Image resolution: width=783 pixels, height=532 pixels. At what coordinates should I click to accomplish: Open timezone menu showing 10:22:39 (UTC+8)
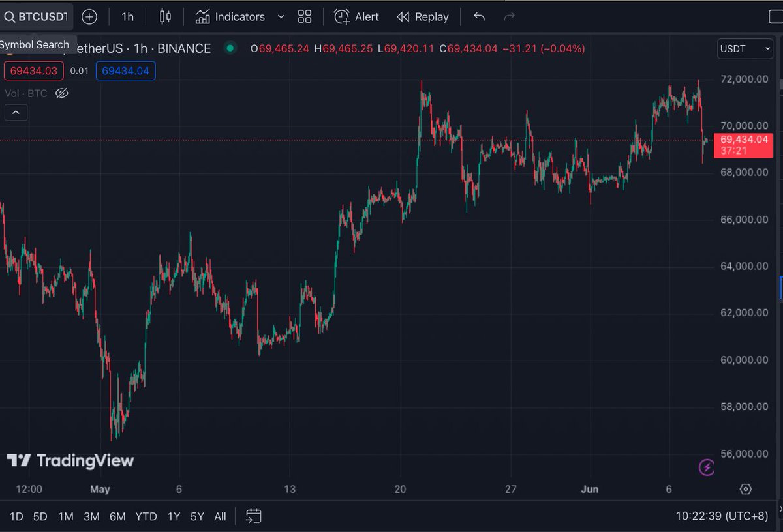[721, 516]
